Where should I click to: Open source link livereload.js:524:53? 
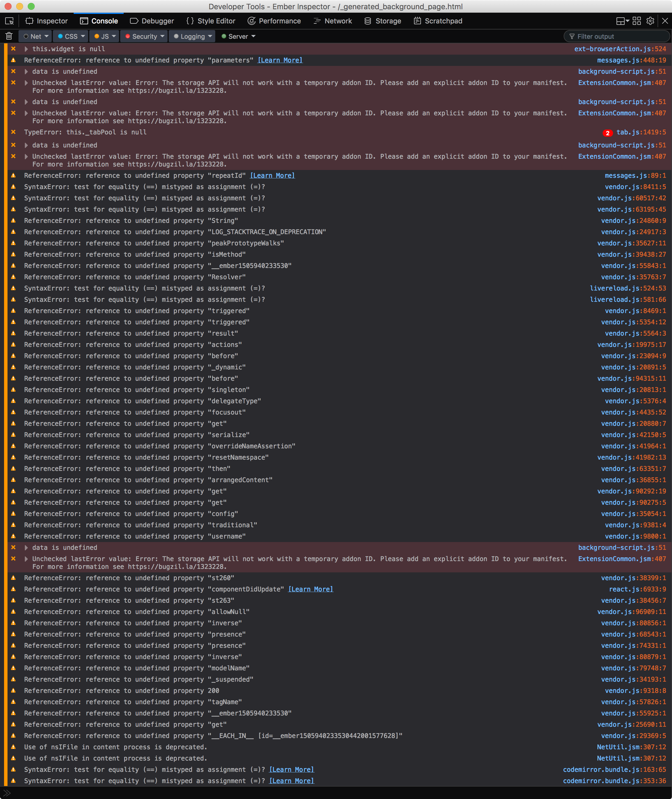coord(628,288)
